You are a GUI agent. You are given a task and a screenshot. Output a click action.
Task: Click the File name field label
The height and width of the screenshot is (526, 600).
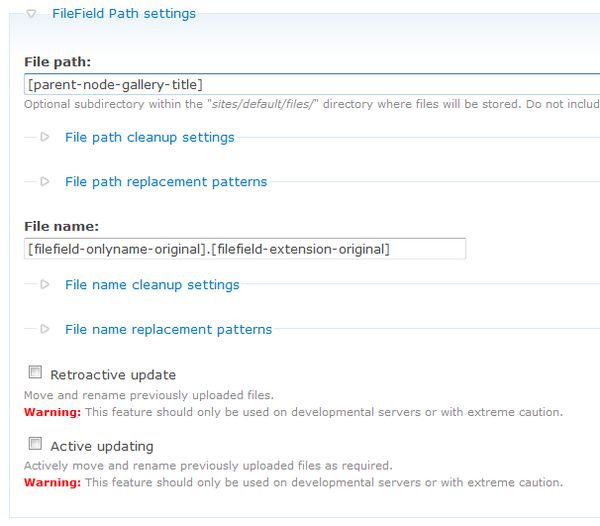tap(61, 227)
